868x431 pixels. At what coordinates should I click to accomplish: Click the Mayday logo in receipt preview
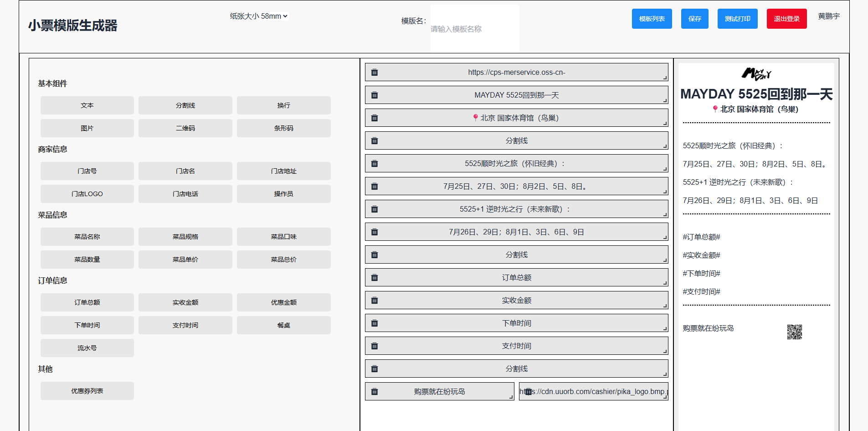[756, 74]
